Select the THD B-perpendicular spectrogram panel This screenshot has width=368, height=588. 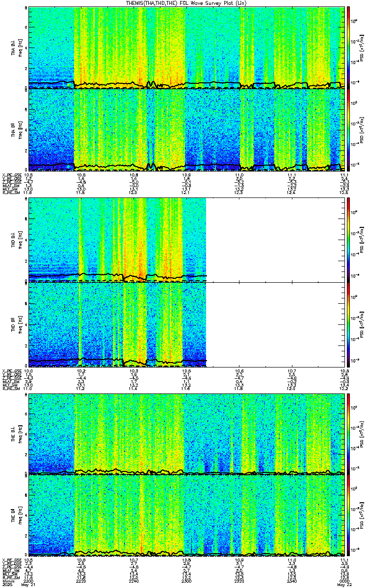pos(186,240)
